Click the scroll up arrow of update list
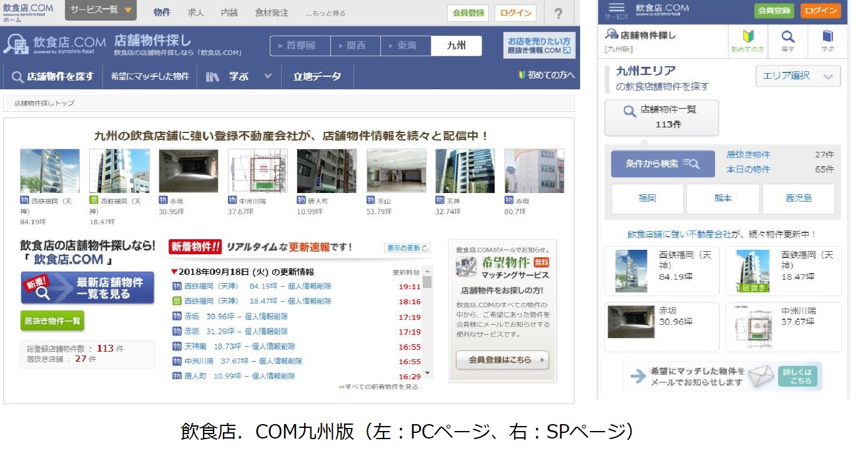The height and width of the screenshot is (451, 868). (428, 270)
